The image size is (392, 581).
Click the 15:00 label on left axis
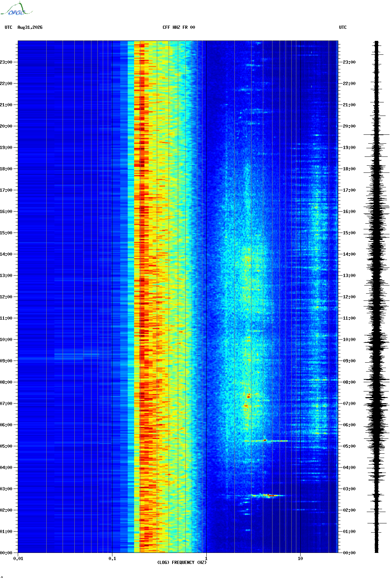point(6,233)
